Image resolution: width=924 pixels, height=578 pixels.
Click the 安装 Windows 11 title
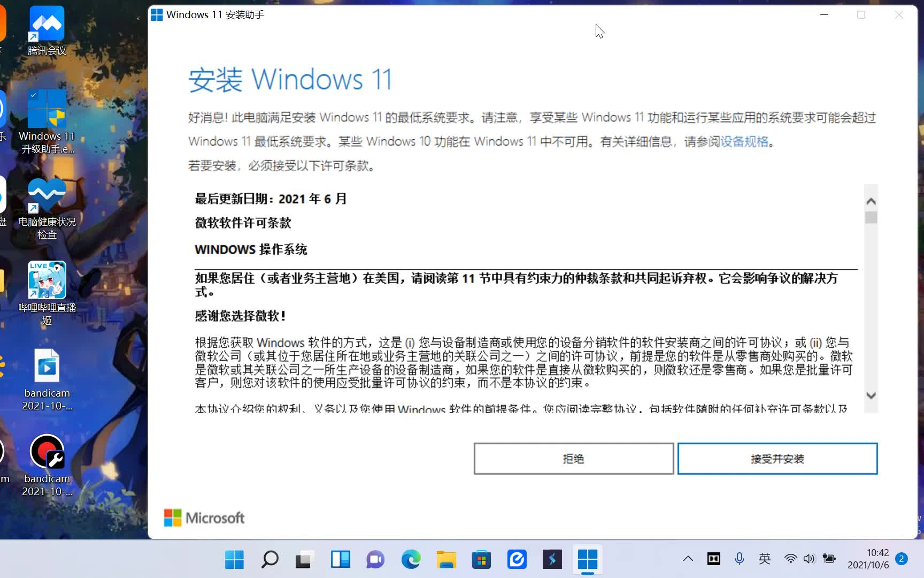point(290,79)
